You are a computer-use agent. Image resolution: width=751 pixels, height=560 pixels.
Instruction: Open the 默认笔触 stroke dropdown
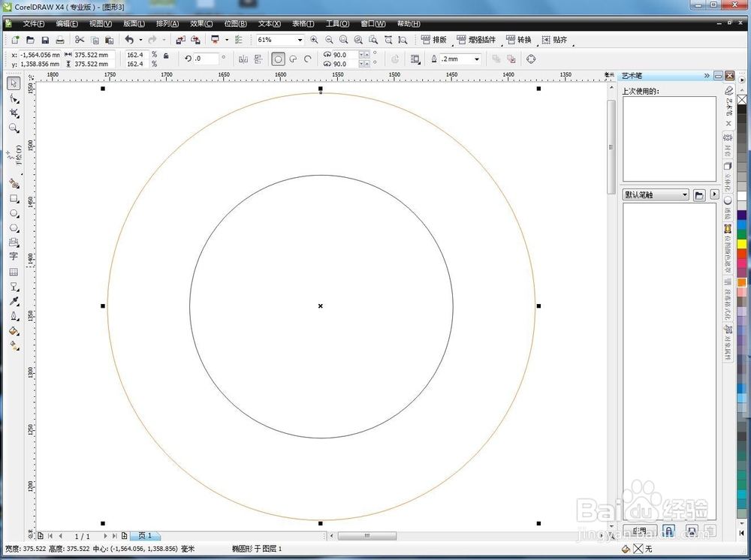click(655, 195)
